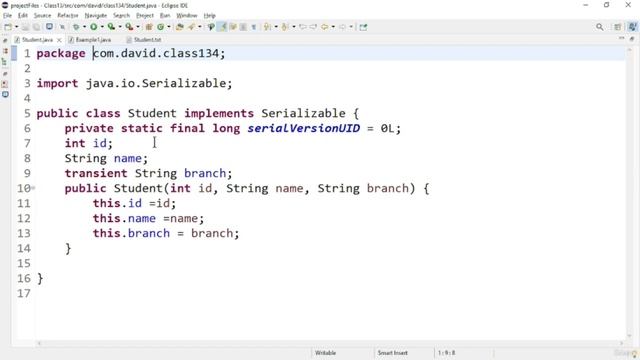Click the New Java Class icon
This screenshot has height=360, width=640.
click(x=160, y=27)
